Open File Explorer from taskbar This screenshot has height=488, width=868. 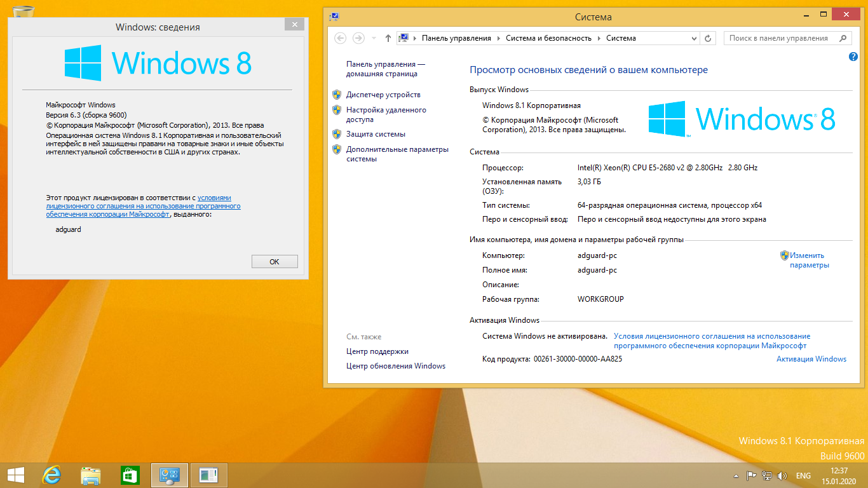coord(90,475)
